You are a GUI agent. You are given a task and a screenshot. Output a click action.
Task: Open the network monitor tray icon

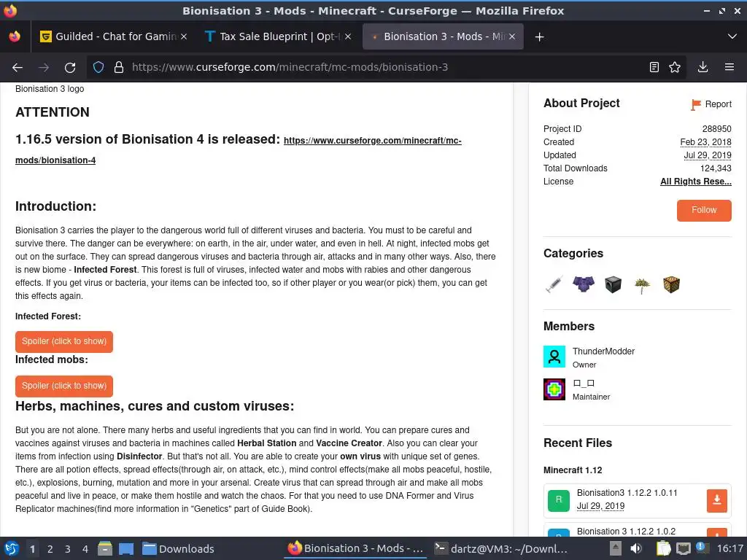[683, 548]
